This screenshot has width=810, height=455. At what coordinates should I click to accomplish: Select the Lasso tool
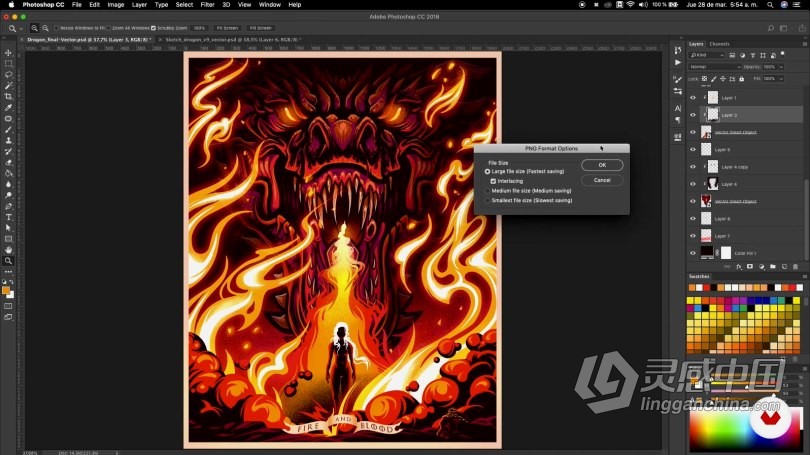(8, 74)
